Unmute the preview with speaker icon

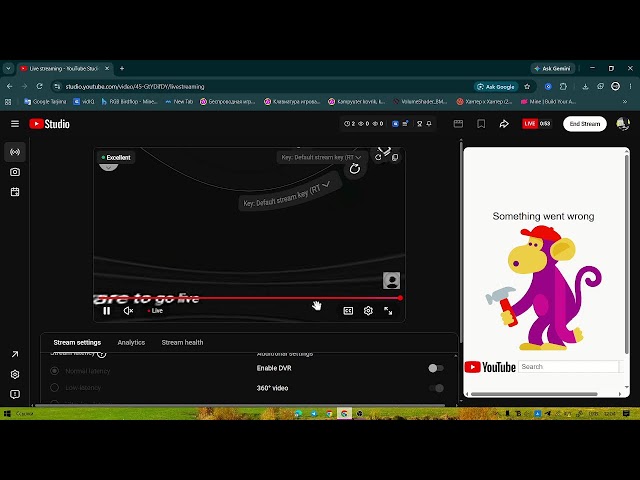[x=128, y=311]
